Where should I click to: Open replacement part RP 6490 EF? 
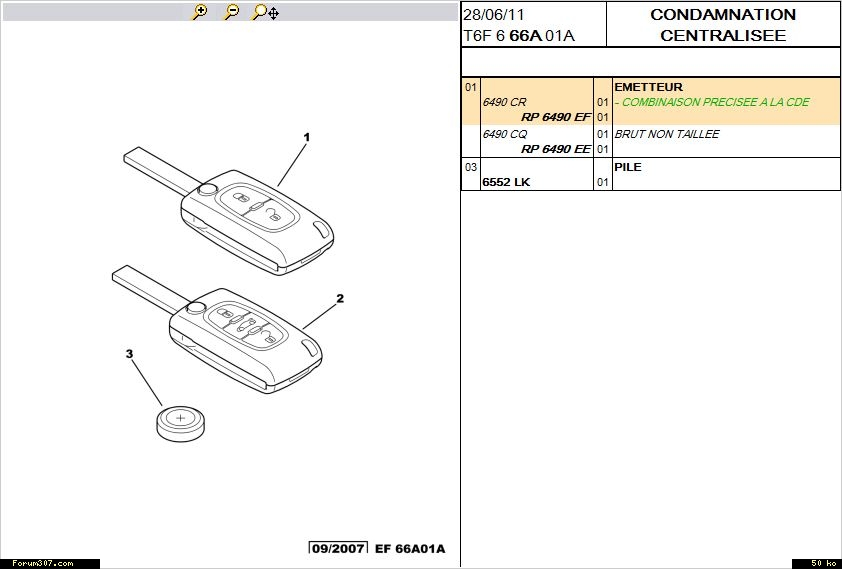[555, 117]
